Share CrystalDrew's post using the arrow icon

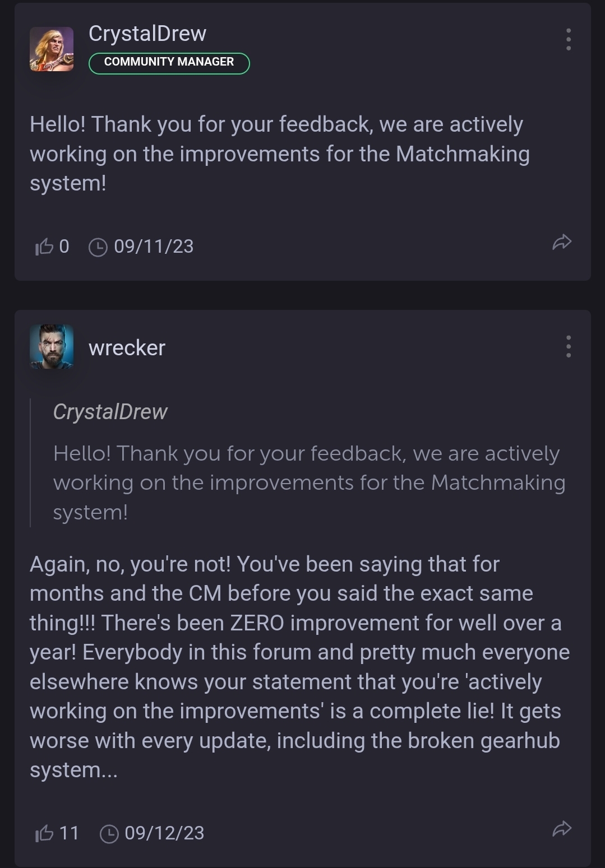click(561, 242)
